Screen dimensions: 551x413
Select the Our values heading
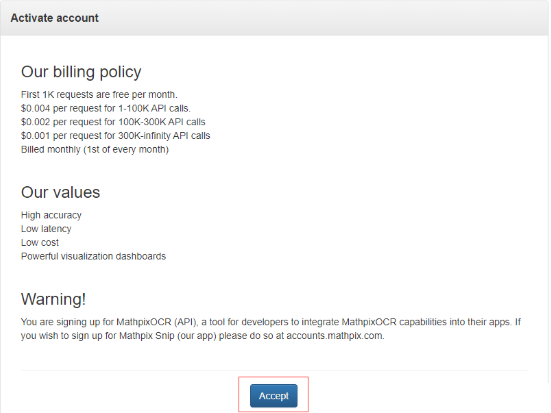60,192
